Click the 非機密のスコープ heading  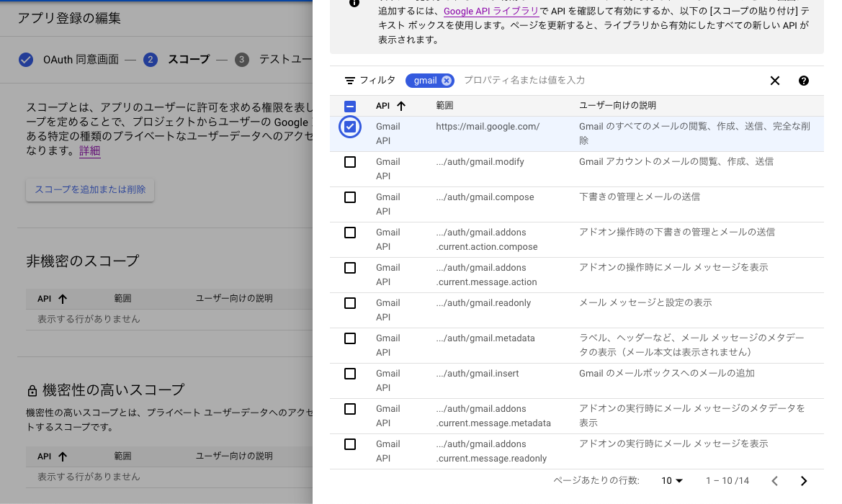click(83, 261)
